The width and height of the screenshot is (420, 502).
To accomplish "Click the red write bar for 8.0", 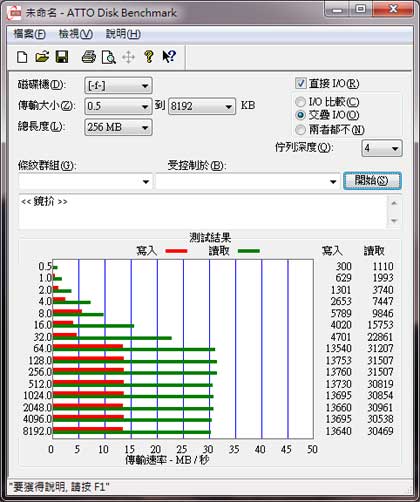I will pos(67,311).
